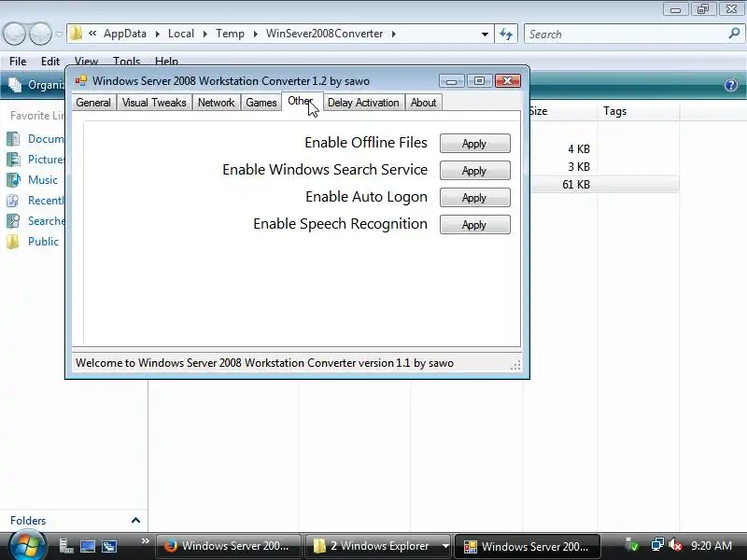This screenshot has height=560, width=747.
Task: Click the Organize toolbar button
Action: tap(36, 85)
